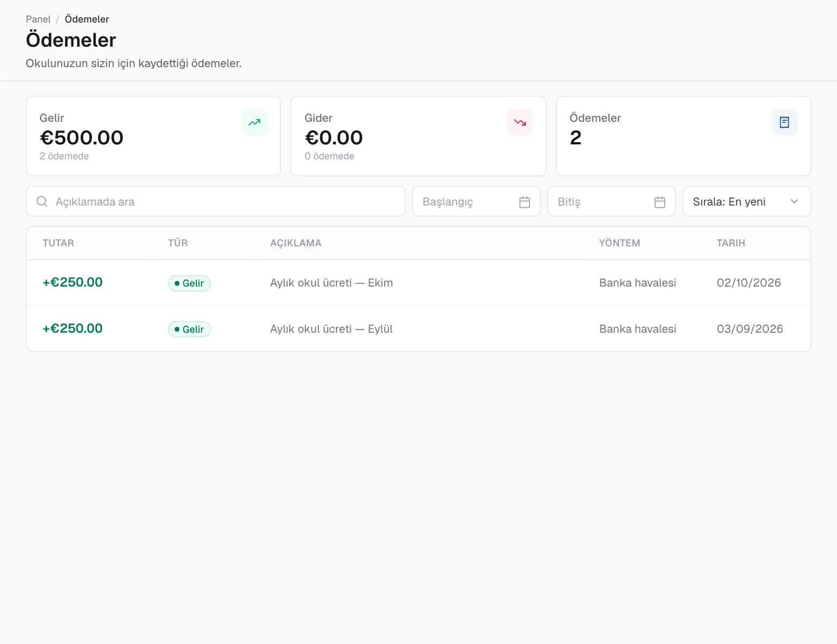Click the Ödemeler breadcrumb item

[x=87, y=19]
